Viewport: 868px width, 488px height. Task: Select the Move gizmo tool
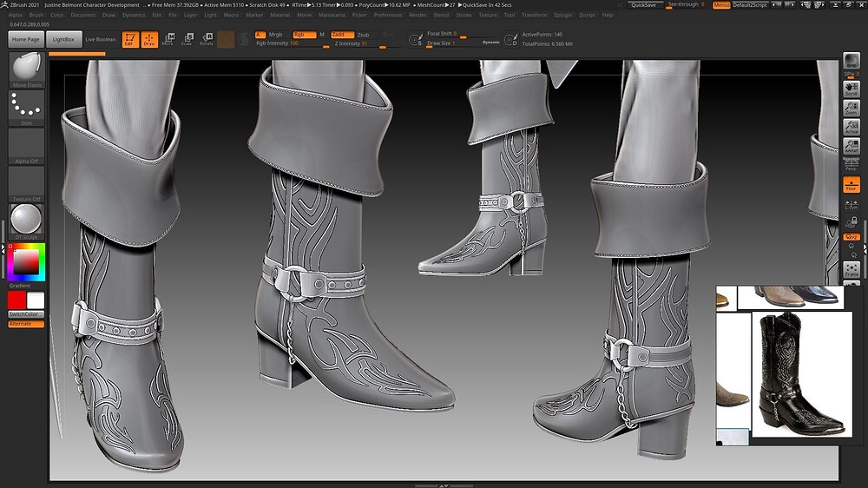point(168,39)
